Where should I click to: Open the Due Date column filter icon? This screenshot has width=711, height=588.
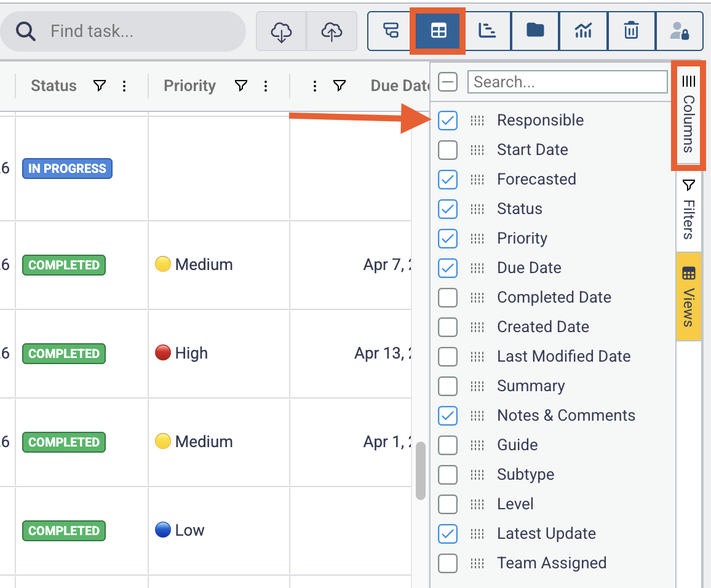coord(340,85)
